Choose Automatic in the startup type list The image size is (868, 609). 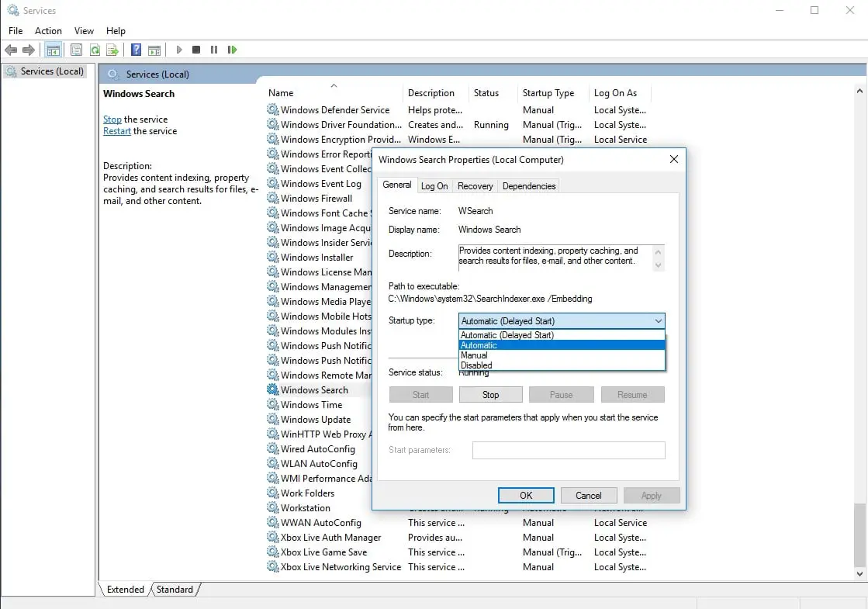562,345
